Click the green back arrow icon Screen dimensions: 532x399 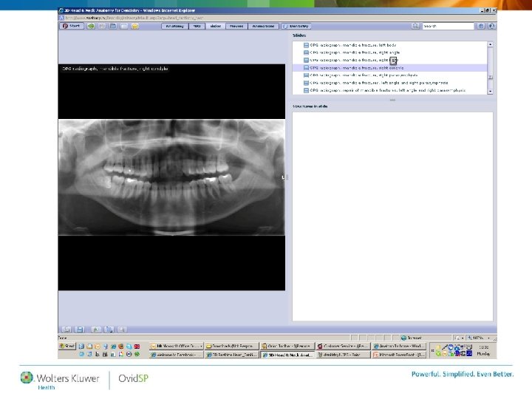[x=91, y=26]
